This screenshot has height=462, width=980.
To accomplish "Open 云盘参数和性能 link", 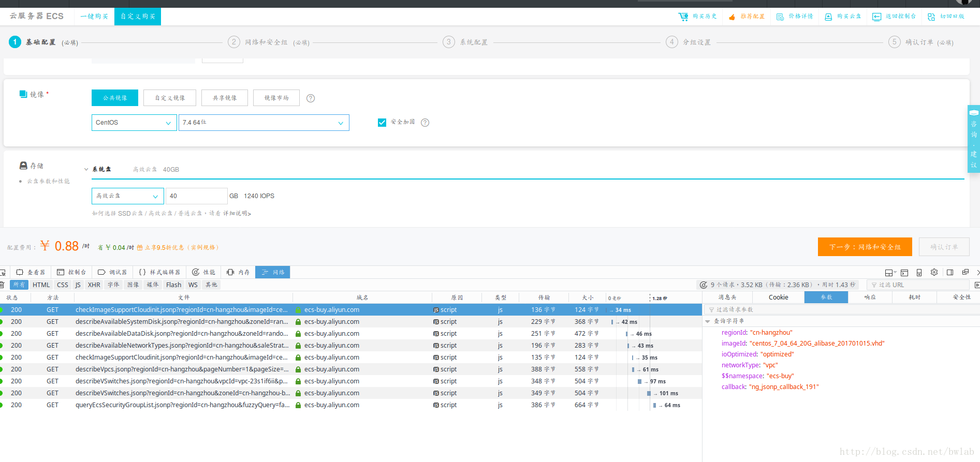I will click(x=48, y=182).
